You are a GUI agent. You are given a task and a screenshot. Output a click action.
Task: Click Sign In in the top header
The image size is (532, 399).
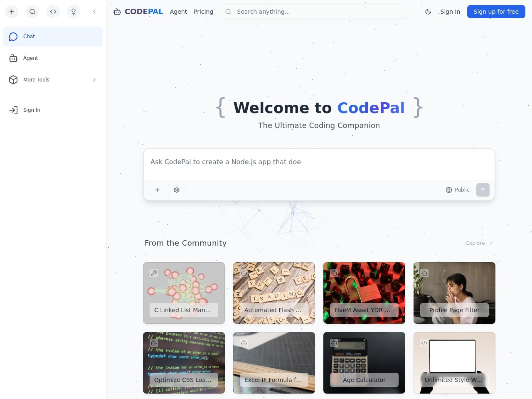[450, 12]
